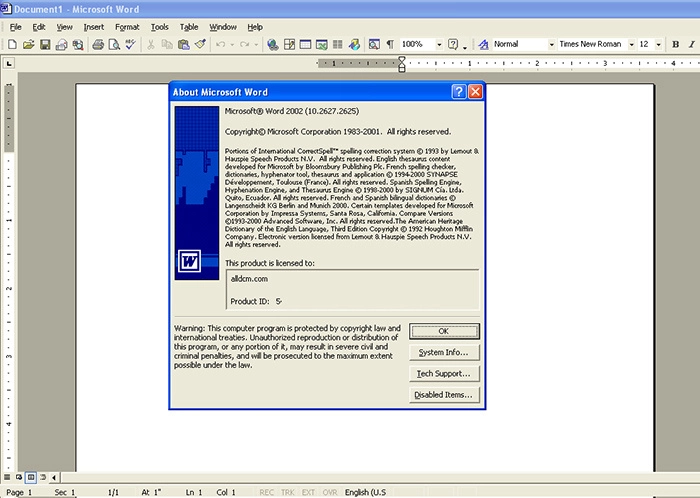The image size is (700, 498).
Task: Click the System Info... button
Action: (445, 353)
